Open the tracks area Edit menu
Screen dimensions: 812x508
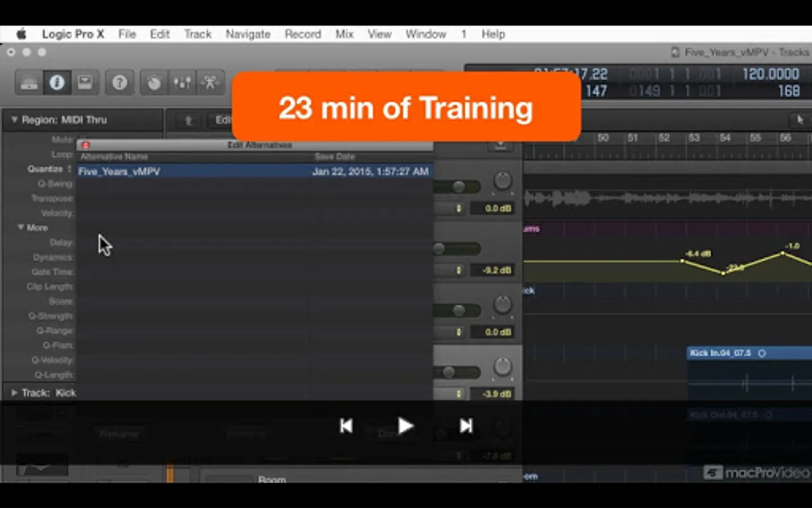(x=223, y=120)
